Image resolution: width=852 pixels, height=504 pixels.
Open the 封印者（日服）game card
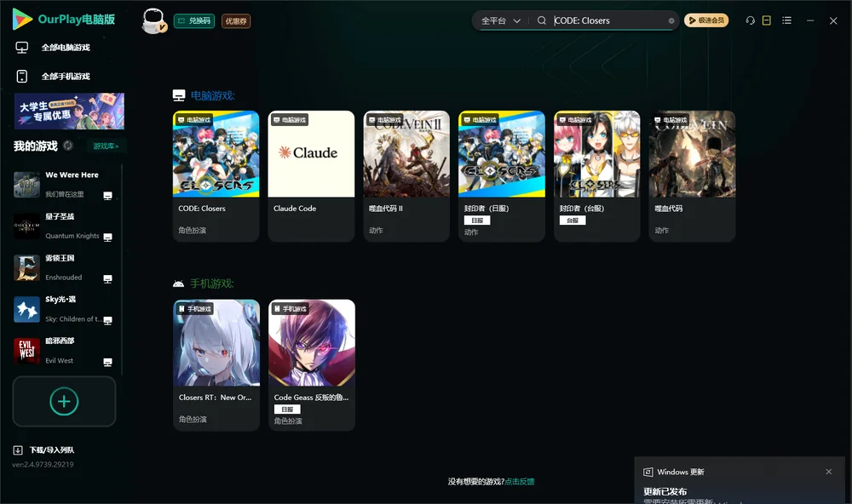[502, 176]
